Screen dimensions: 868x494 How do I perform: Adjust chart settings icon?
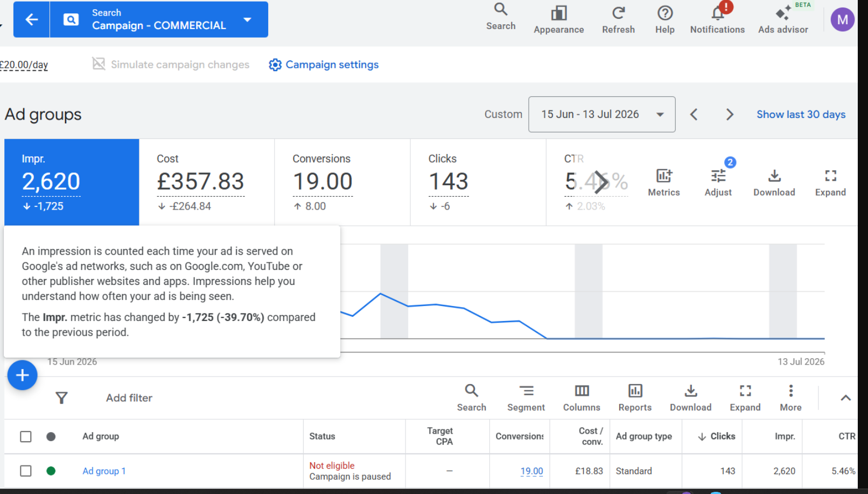[718, 182]
